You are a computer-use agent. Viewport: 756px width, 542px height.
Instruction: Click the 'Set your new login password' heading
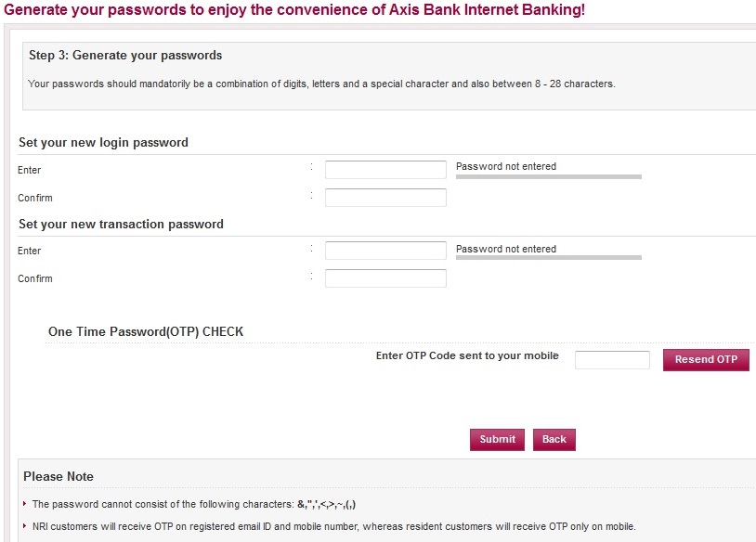click(x=103, y=143)
